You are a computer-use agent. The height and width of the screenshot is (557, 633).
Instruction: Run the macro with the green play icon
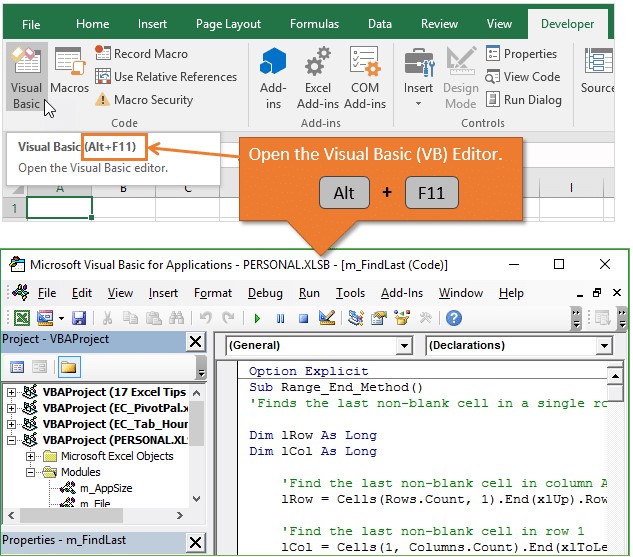click(x=257, y=319)
